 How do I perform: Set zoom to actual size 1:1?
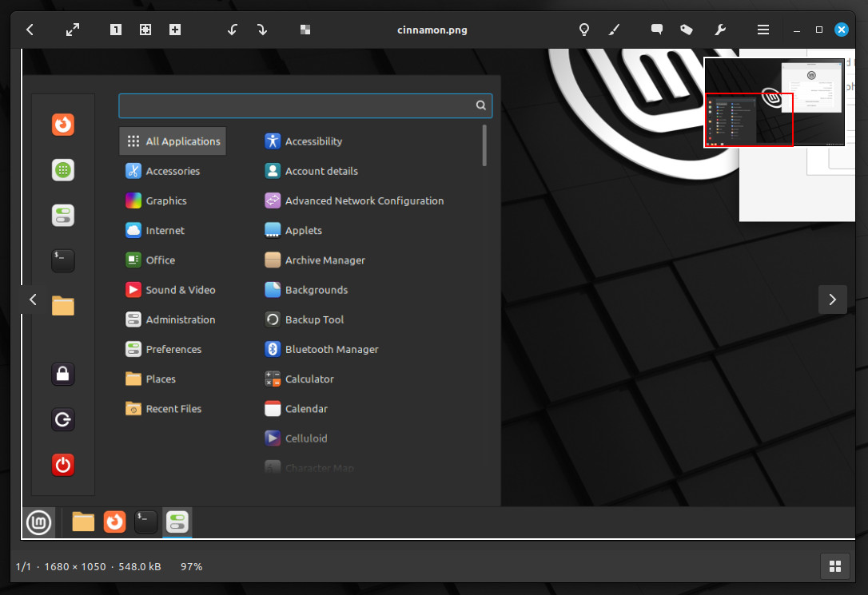116,30
